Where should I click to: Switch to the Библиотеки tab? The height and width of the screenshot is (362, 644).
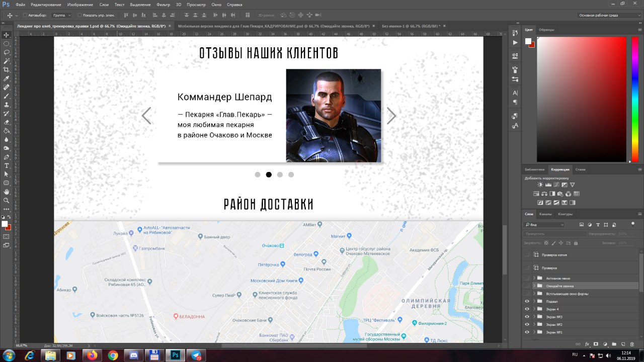534,169
